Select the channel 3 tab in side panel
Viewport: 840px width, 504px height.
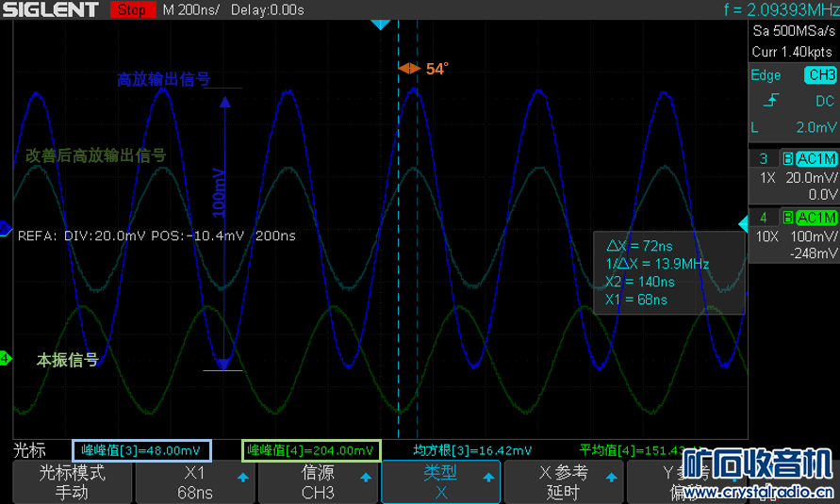tap(763, 158)
